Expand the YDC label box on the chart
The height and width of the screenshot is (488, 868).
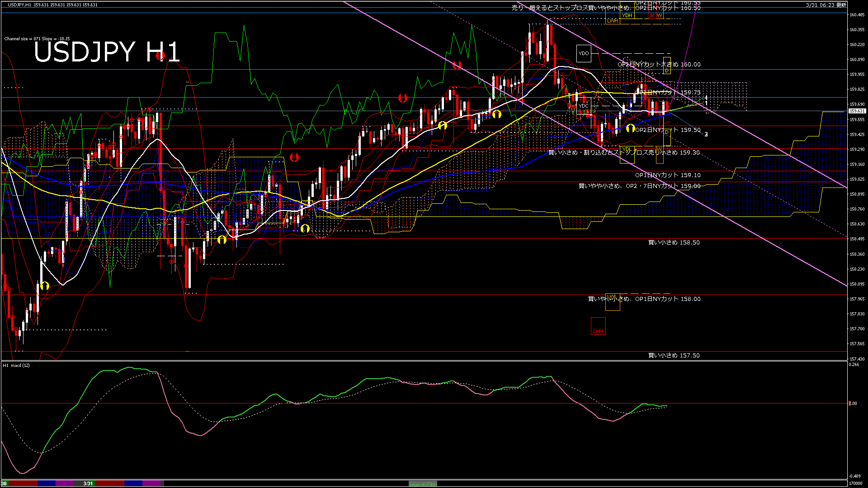coord(583,105)
